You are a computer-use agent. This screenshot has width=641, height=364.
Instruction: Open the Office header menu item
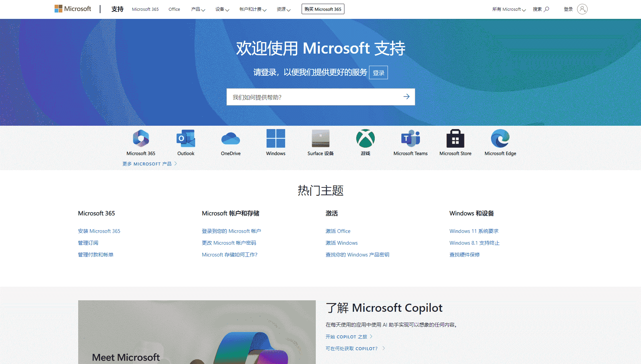(x=174, y=9)
